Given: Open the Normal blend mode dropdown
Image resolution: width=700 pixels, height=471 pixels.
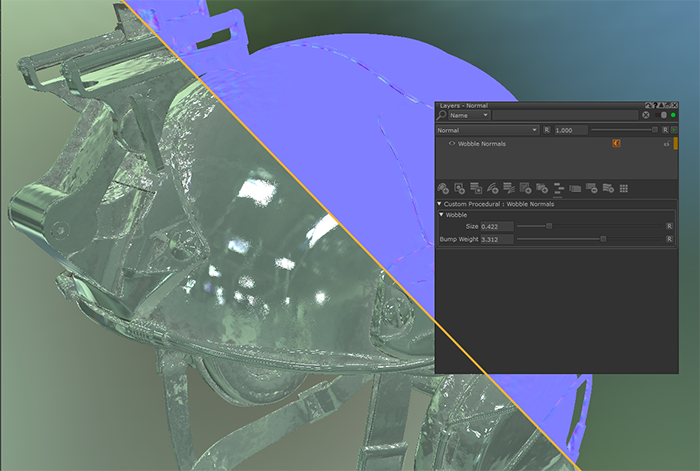Looking at the screenshot, I should pyautogui.click(x=488, y=130).
